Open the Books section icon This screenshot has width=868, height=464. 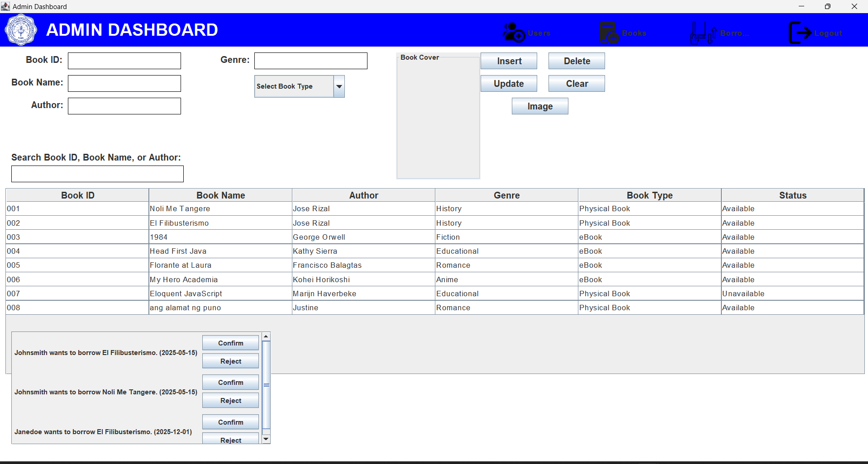coord(609,33)
